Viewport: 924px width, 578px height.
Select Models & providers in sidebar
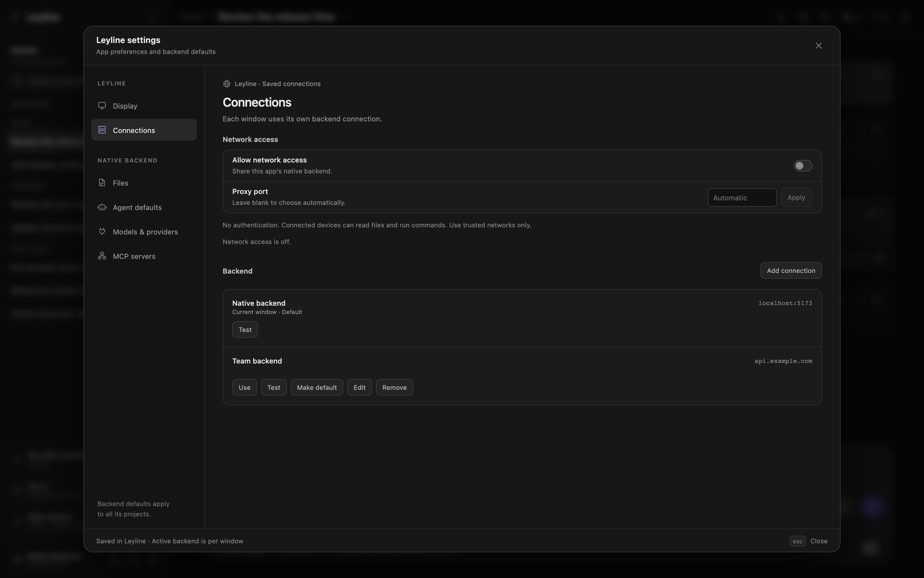point(144,232)
